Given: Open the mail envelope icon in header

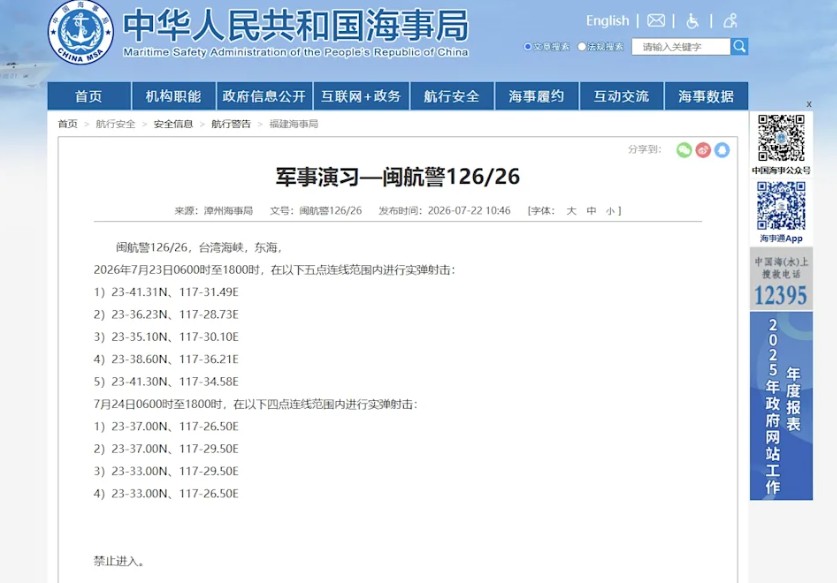Looking at the screenshot, I should [656, 21].
